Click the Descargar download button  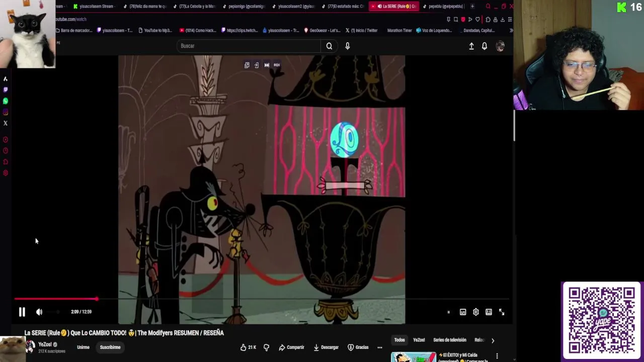tap(326, 347)
